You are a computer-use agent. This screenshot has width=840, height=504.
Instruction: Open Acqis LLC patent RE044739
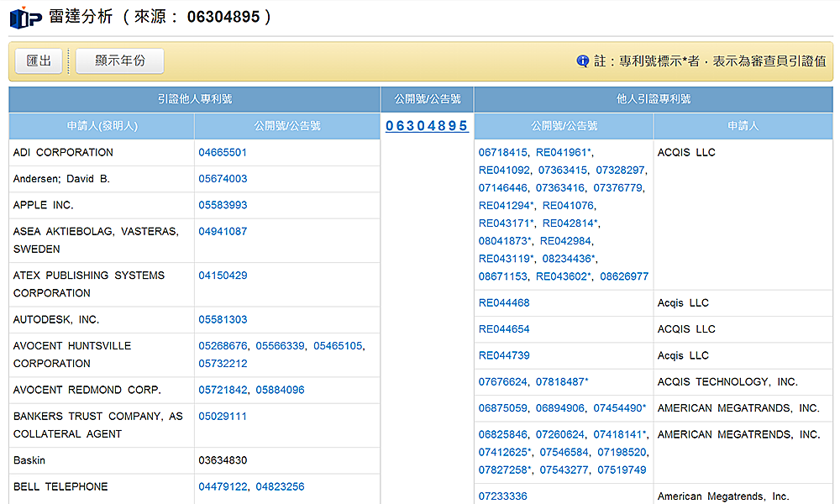(504, 355)
